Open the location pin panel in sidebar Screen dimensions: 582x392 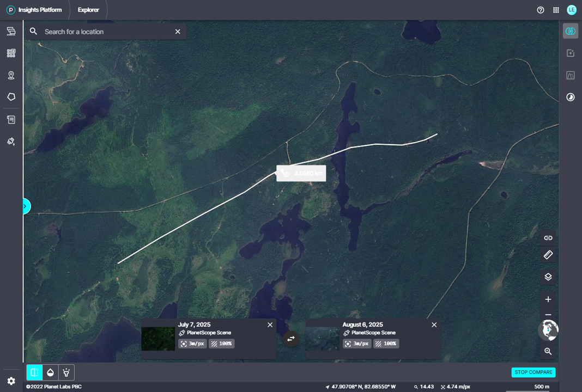coord(11,75)
